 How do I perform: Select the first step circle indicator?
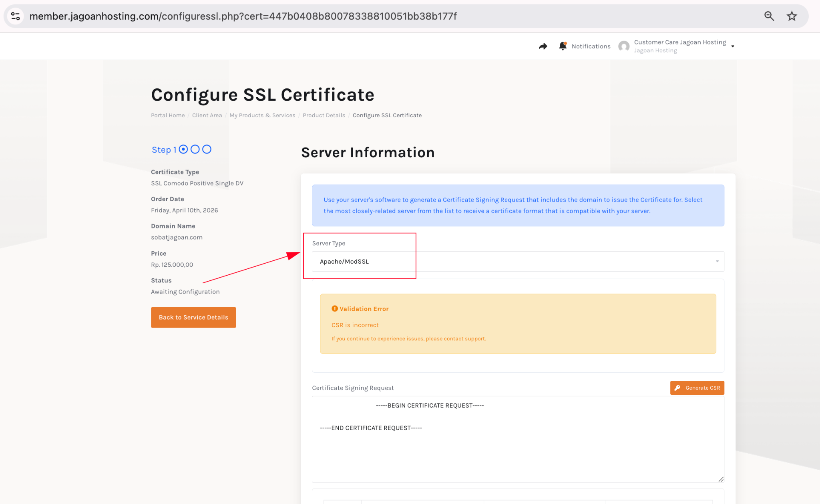coord(183,149)
